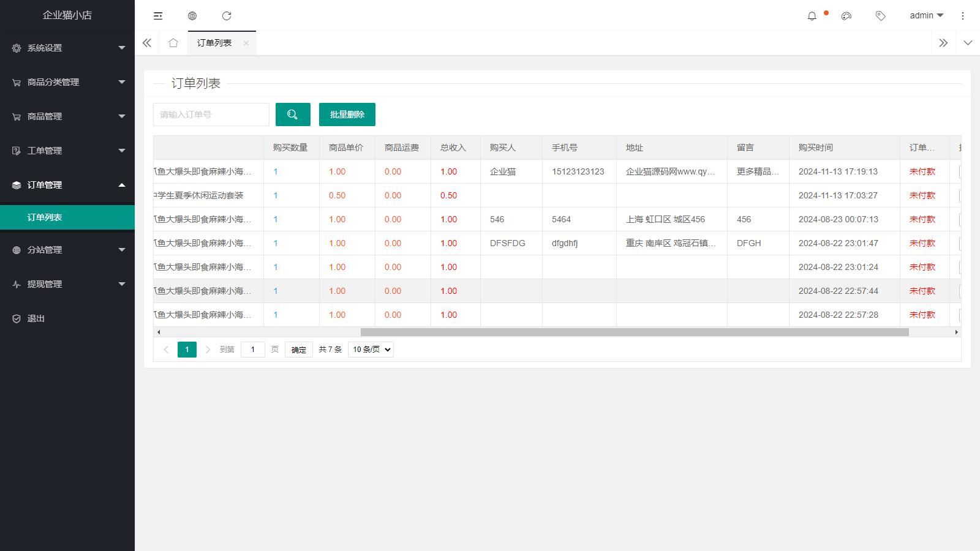The image size is (980, 551).
Task: Open the theme palette icon
Action: [x=846, y=16]
